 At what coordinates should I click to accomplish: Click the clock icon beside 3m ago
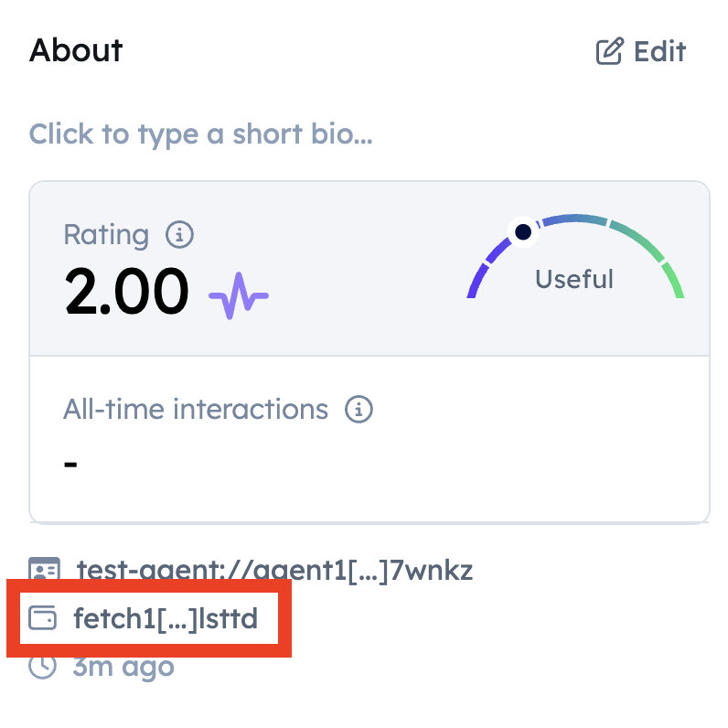point(42,667)
